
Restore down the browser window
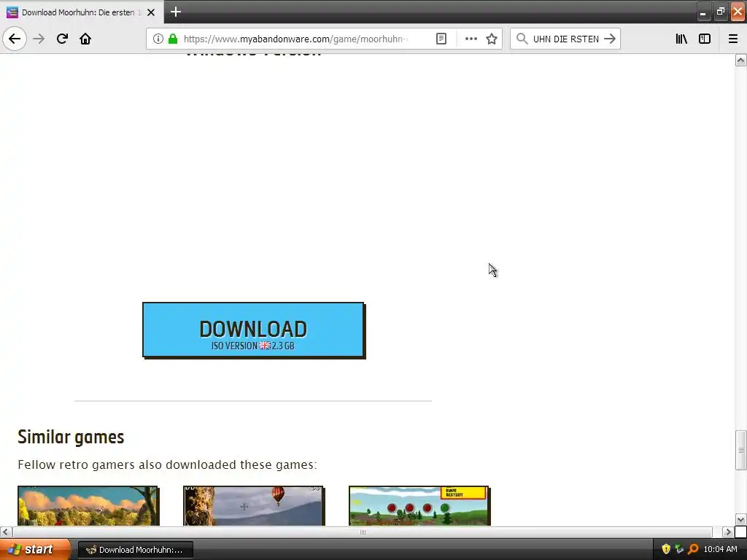(x=720, y=12)
